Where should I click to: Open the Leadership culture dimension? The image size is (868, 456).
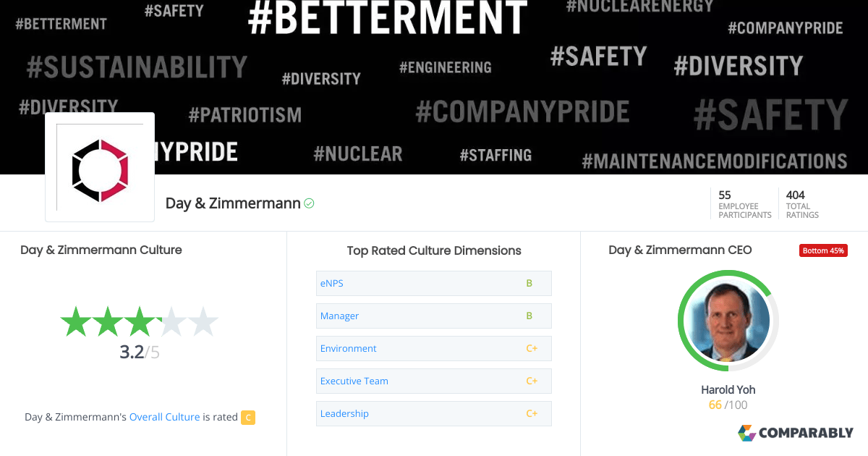[344, 413]
